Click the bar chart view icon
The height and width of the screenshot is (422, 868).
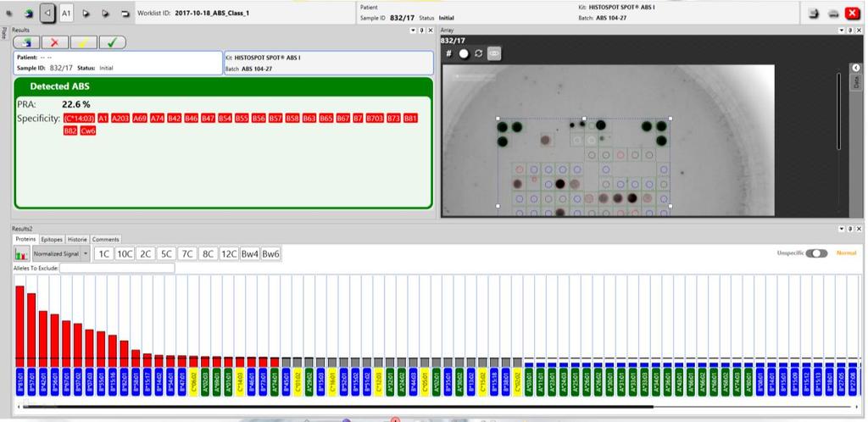[x=22, y=254]
